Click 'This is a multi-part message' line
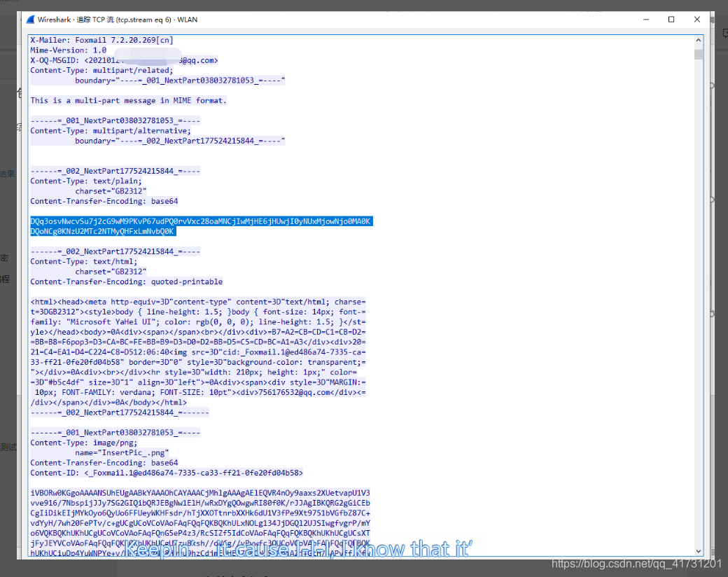 click(x=129, y=101)
